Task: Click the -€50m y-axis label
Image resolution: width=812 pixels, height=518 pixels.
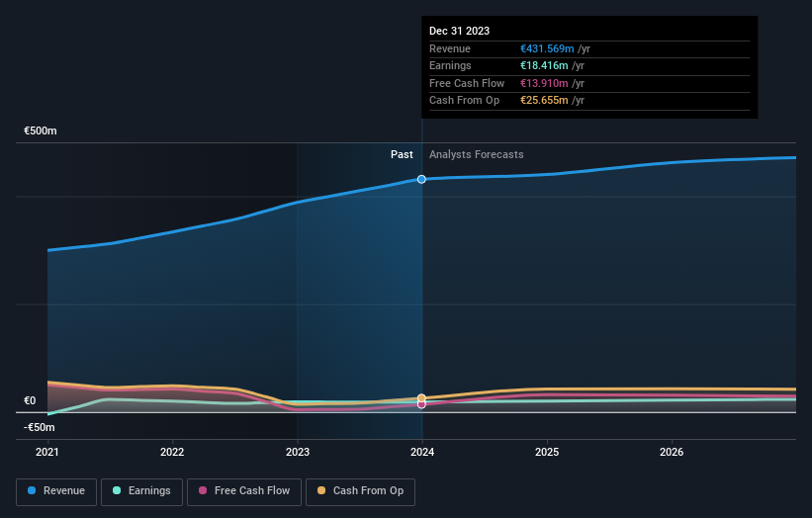Action: click(x=39, y=427)
